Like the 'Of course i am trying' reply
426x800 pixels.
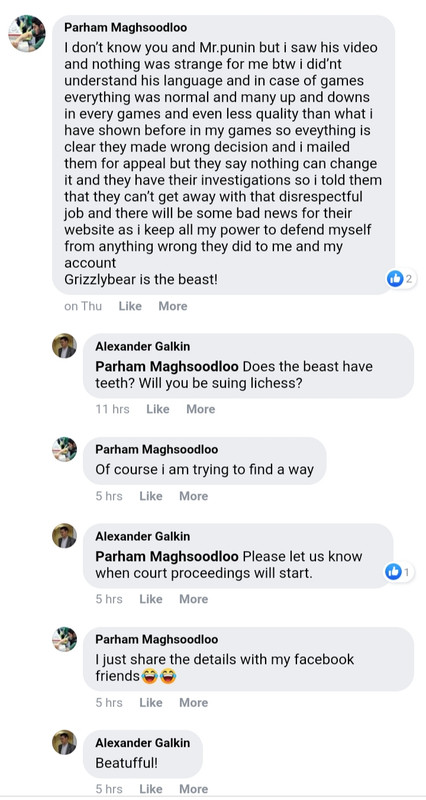[x=151, y=496]
